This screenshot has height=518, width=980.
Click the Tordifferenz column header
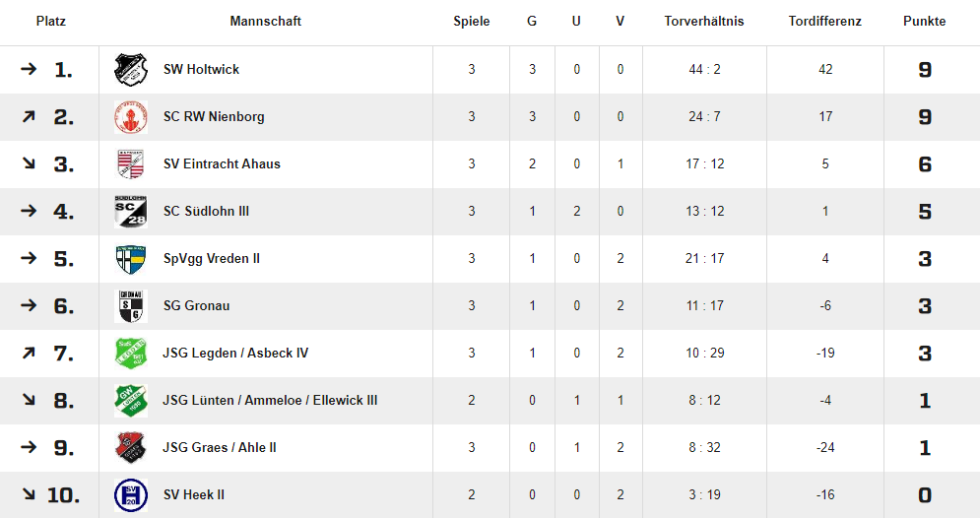tap(825, 22)
